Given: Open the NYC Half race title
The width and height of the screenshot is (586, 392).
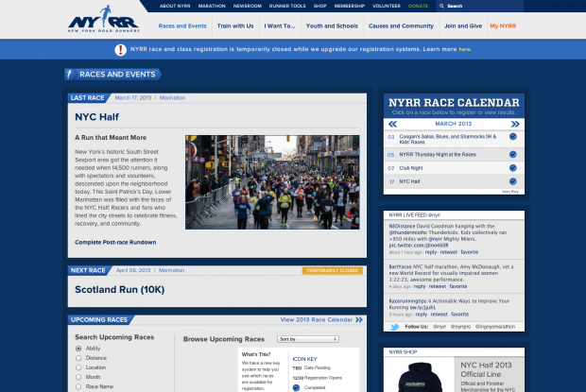Looking at the screenshot, I should [x=96, y=117].
